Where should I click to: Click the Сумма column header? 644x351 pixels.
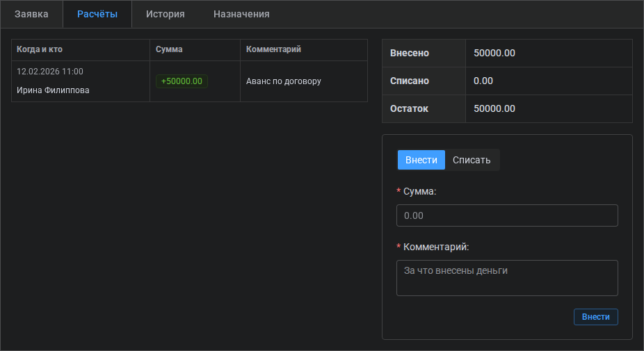click(195, 49)
